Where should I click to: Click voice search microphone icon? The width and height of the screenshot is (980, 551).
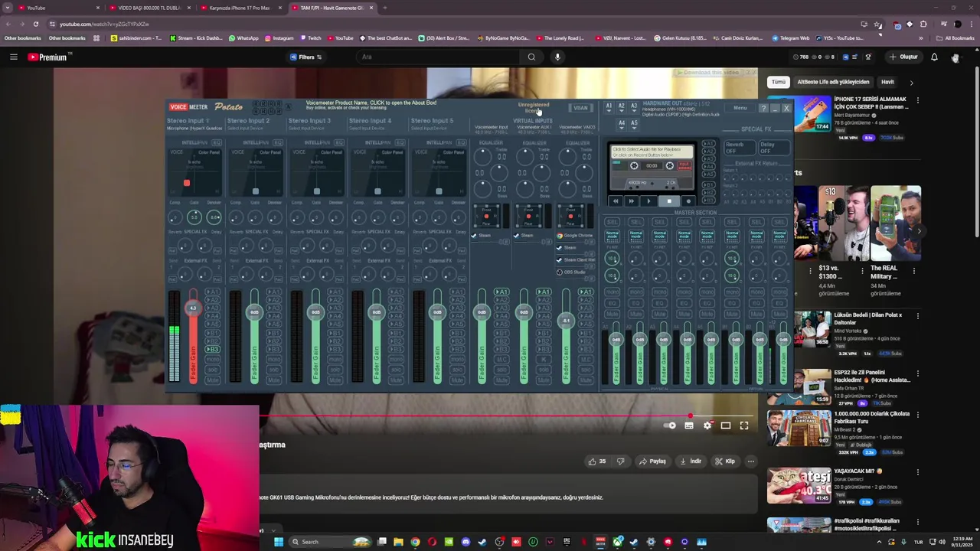pyautogui.click(x=557, y=57)
